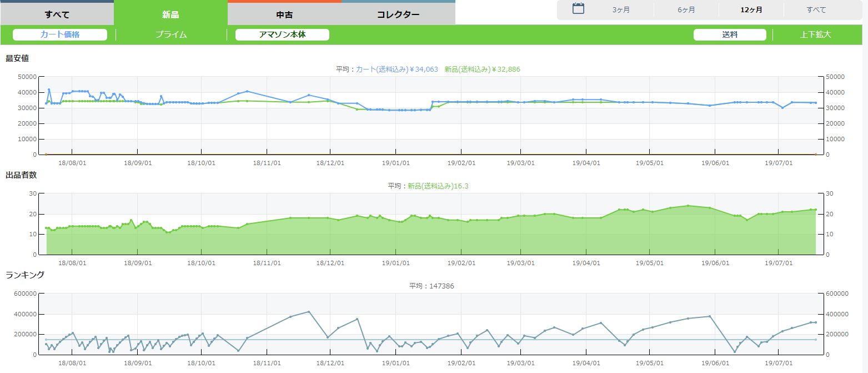The image size is (868, 373).
Task: Click the ranking peak near 18/11/01
Action: [309, 312]
